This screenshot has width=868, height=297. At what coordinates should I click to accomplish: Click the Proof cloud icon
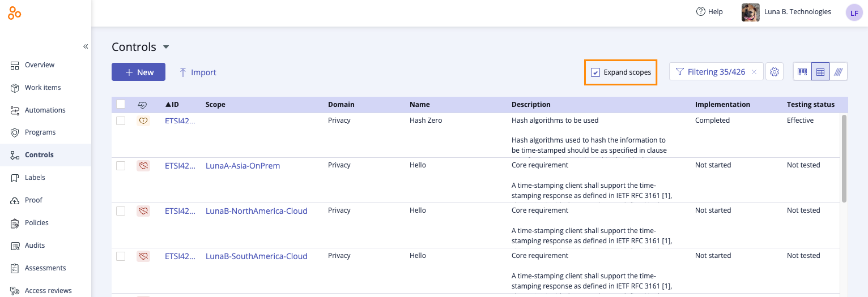click(15, 200)
